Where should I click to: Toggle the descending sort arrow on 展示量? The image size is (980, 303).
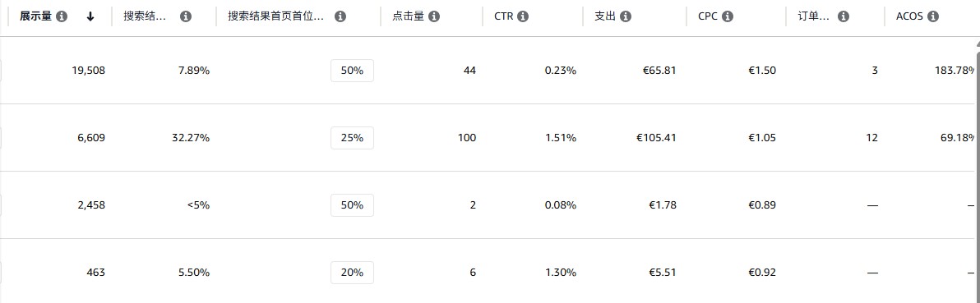click(90, 17)
